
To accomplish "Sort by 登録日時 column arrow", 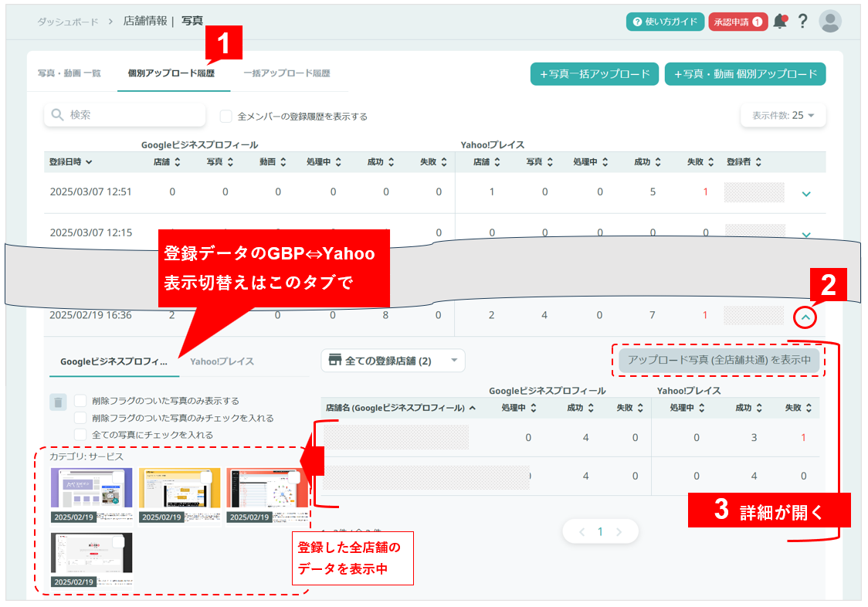I will 89,161.
